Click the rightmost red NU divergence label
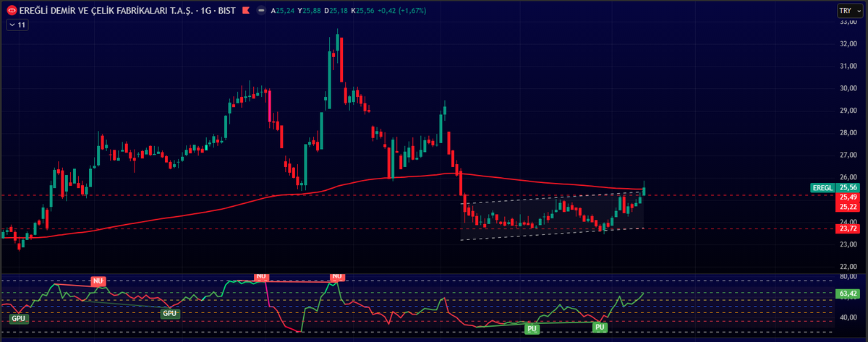This screenshot has width=868, height=342. coord(336,276)
